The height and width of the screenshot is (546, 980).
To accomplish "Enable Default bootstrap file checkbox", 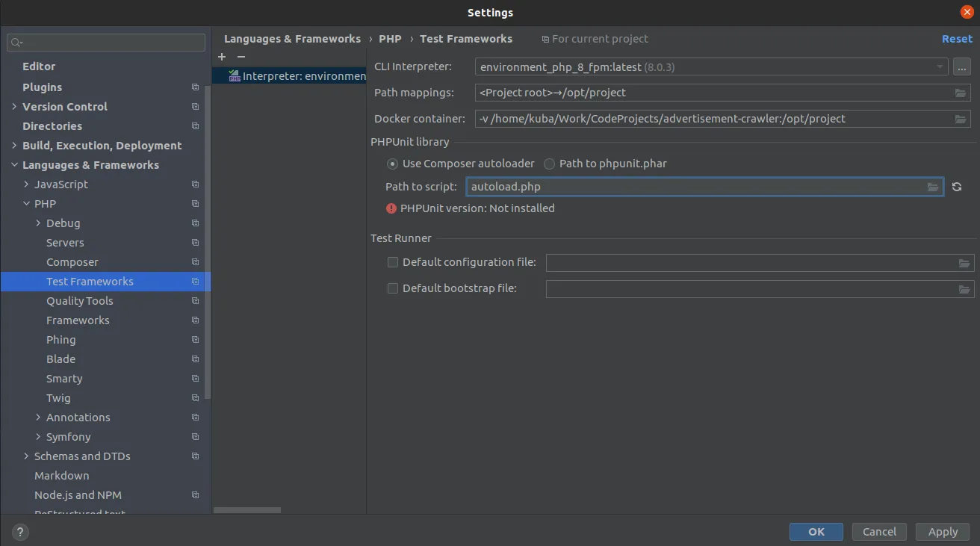I will pyautogui.click(x=393, y=288).
